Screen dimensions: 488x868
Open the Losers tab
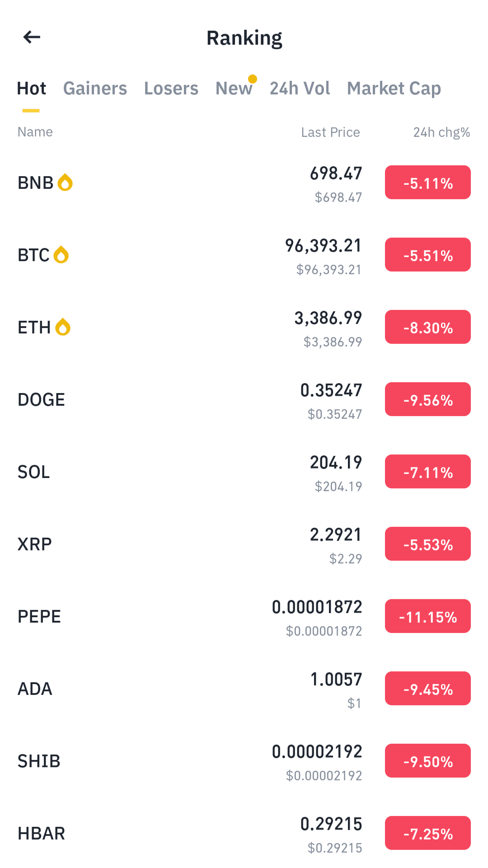[x=171, y=89]
